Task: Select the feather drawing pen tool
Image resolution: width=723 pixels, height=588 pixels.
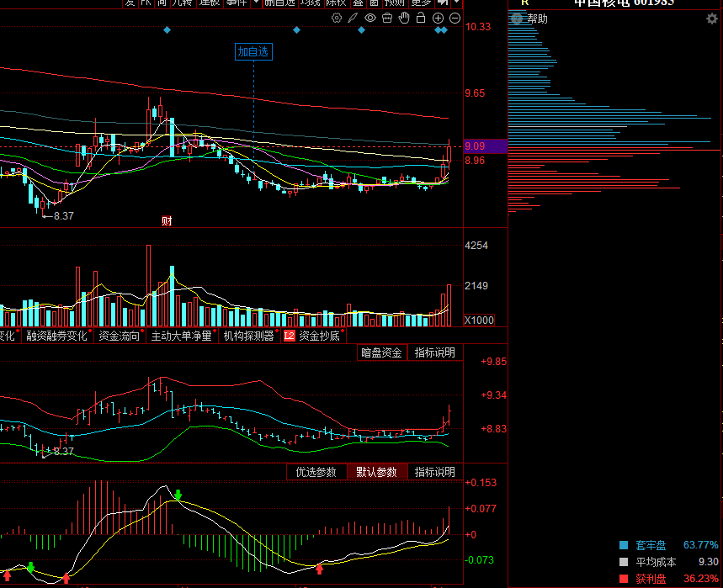Action: pyautogui.click(x=353, y=18)
